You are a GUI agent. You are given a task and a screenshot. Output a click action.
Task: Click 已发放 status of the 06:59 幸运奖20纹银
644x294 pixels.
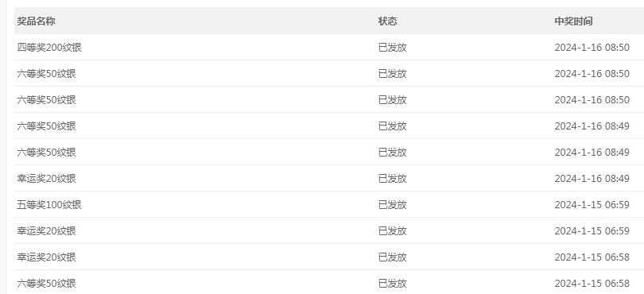(392, 231)
